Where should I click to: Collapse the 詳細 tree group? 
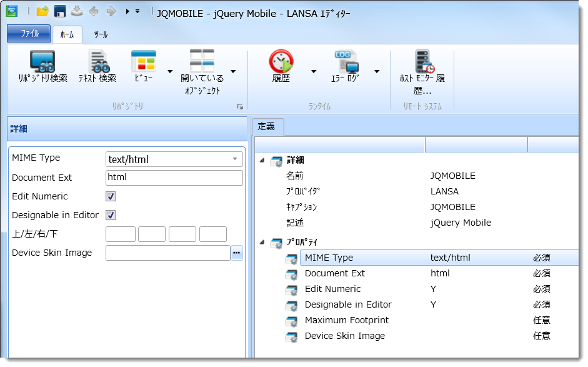tap(262, 160)
